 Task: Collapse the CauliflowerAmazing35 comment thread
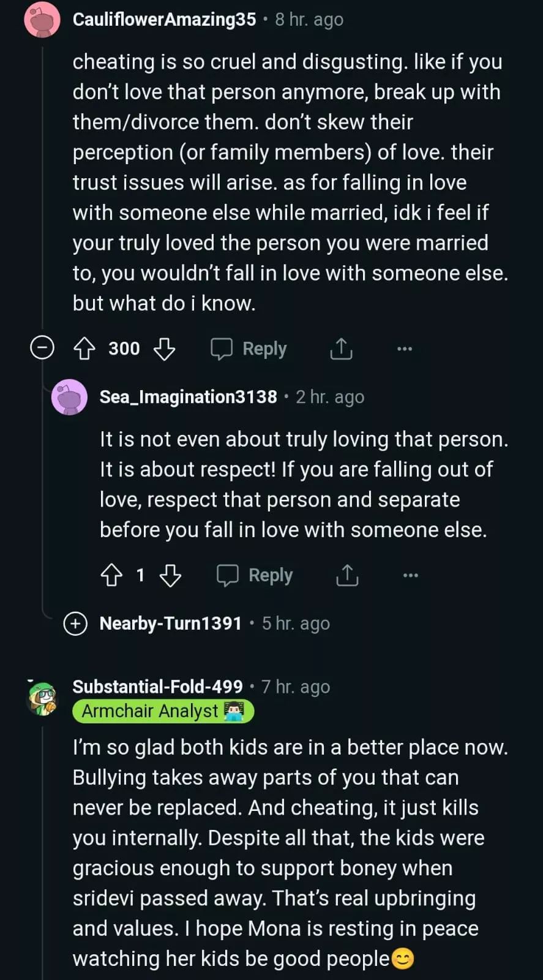[x=42, y=349]
